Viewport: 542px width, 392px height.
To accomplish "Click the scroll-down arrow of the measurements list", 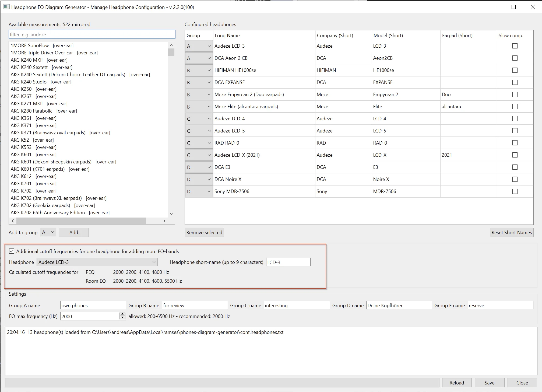I will (x=171, y=214).
